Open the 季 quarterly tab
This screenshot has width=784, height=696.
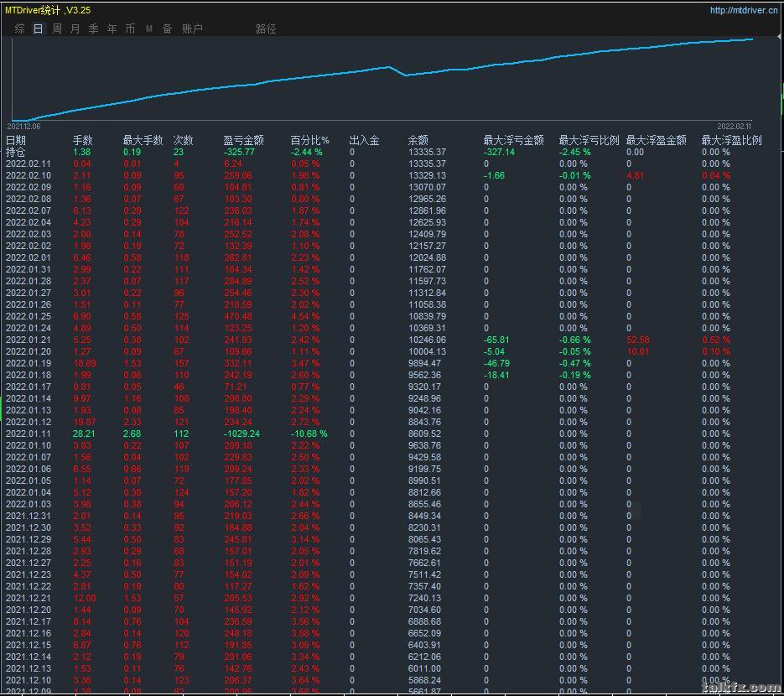94,29
